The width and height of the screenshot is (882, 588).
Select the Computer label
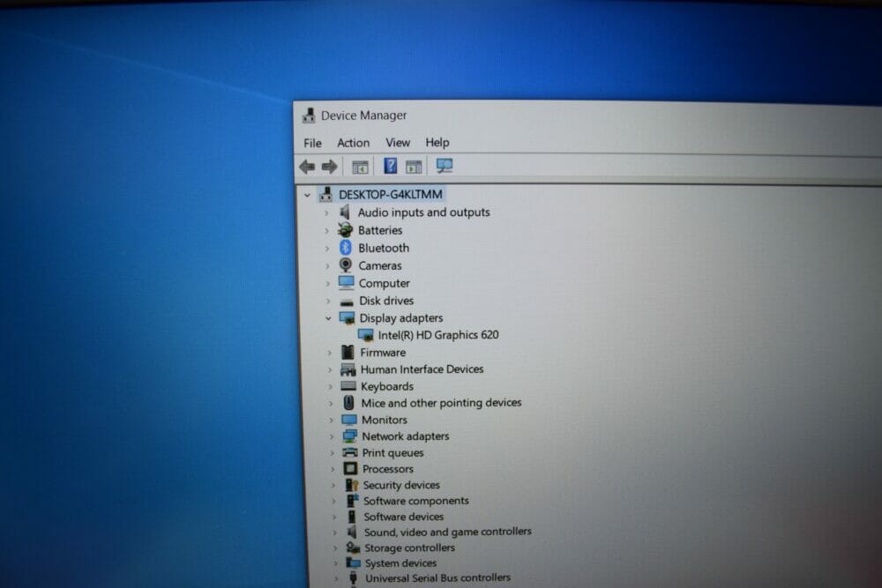(x=385, y=283)
